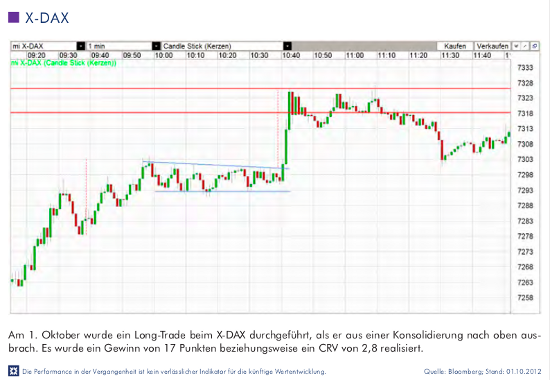Click the 7293 price axis label
550x380 pixels.
coord(525,190)
